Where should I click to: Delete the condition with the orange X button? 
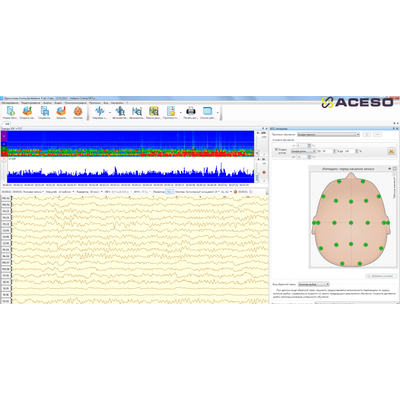click(x=391, y=151)
